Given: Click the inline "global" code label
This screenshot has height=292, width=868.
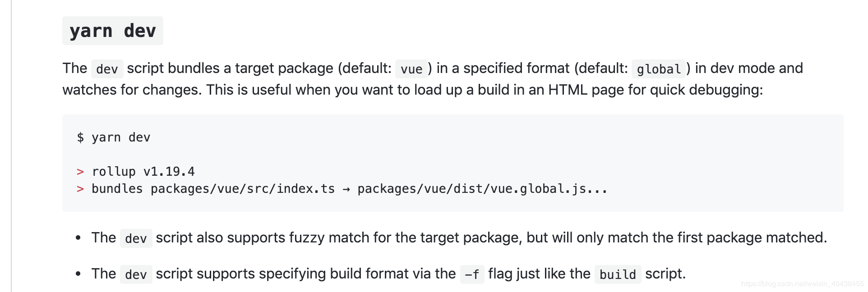Looking at the screenshot, I should click(659, 69).
